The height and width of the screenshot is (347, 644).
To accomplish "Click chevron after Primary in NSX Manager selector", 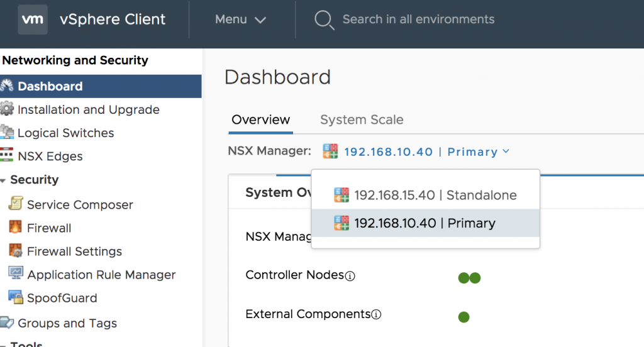I will 506,151.
